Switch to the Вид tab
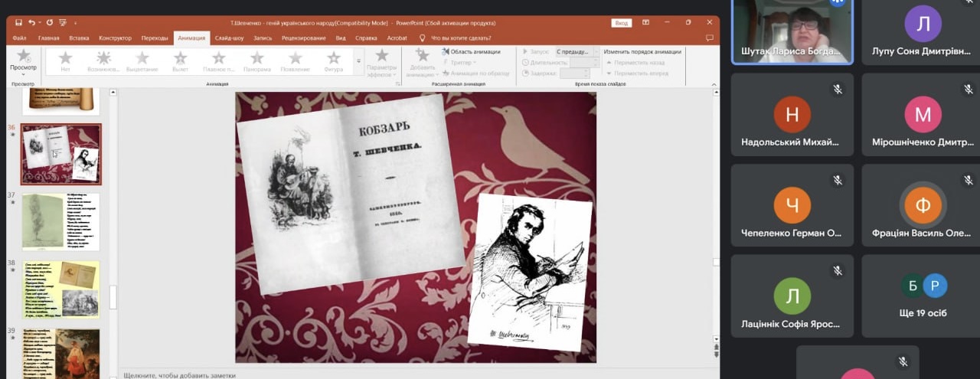980x379 pixels. [x=341, y=38]
